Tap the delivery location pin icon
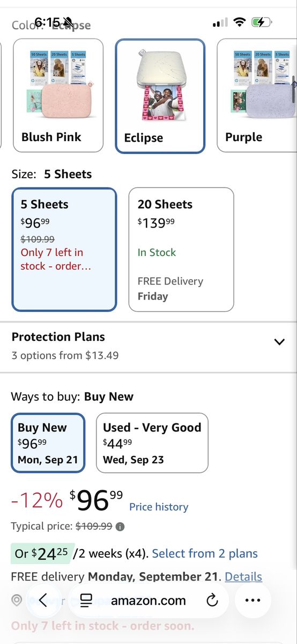 point(17,600)
